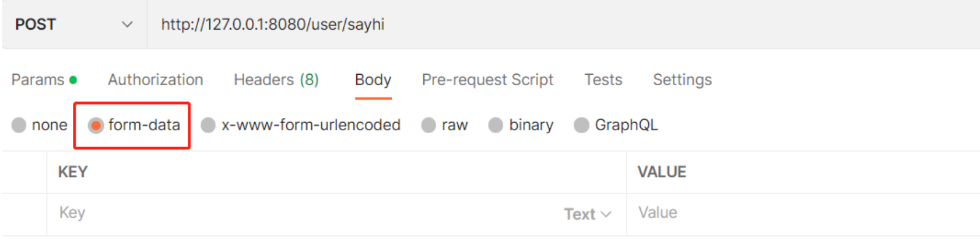Pick the raw body option
Image resolution: width=980 pixels, height=247 pixels.
point(428,125)
